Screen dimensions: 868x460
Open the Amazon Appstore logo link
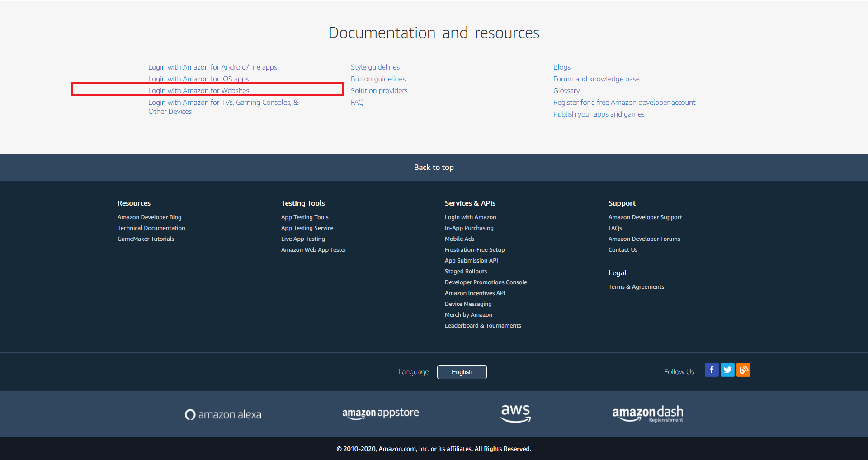(381, 413)
